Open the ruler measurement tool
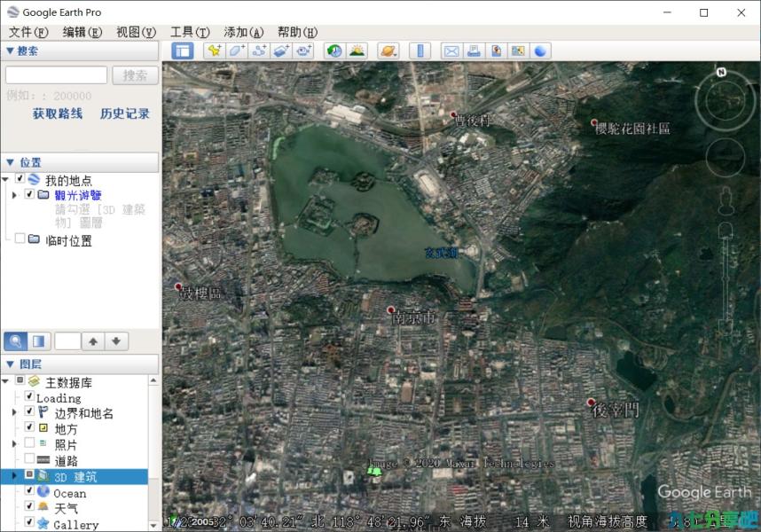761x532 pixels. pos(420,51)
